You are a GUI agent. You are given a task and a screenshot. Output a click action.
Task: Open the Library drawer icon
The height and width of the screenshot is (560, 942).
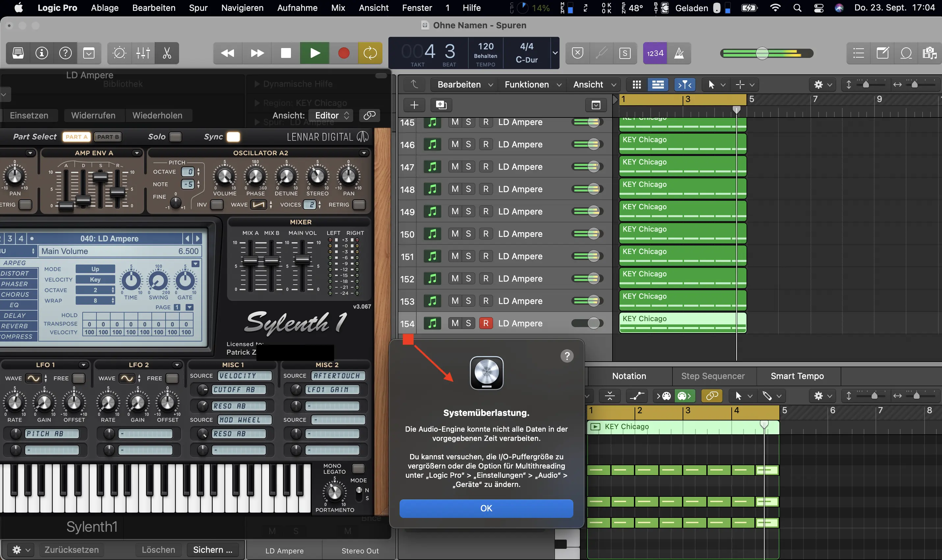click(x=18, y=53)
